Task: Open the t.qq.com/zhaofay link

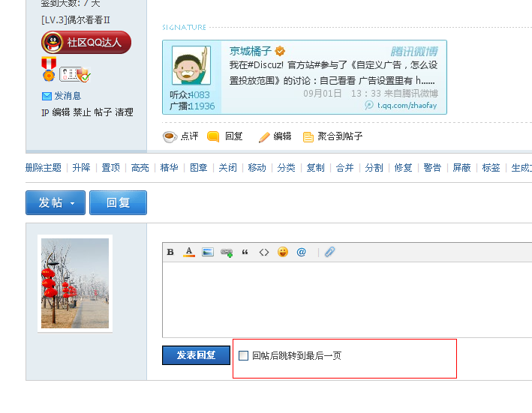Action: 407,106
